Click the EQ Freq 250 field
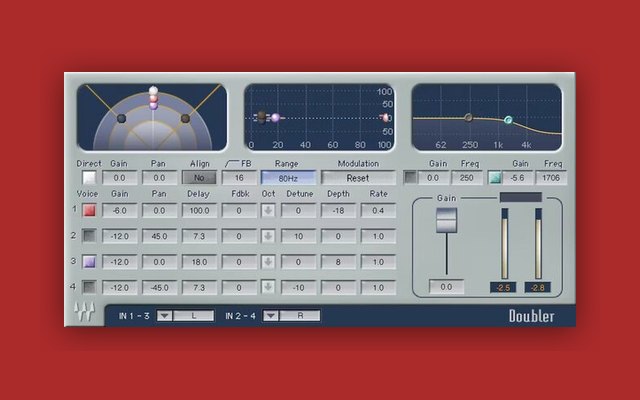640x400 pixels. pyautogui.click(x=467, y=178)
